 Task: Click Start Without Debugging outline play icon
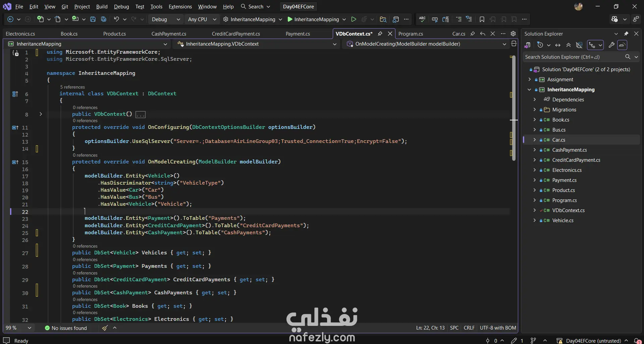(x=354, y=19)
